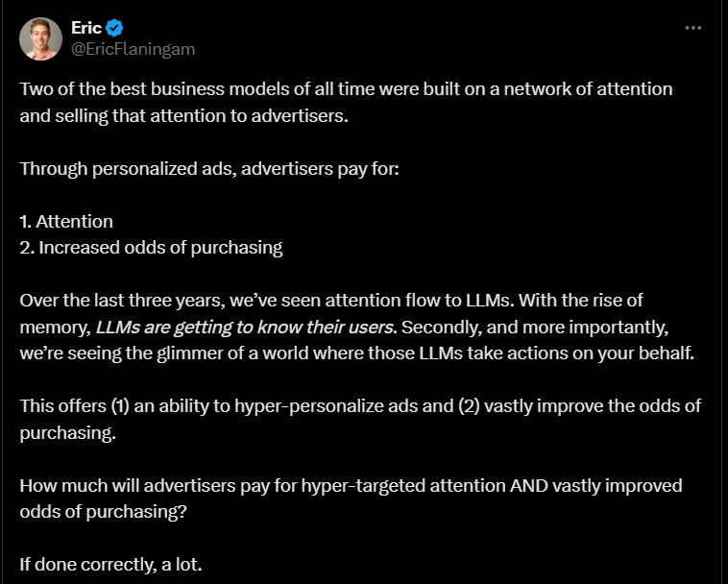The image size is (728, 584).
Task: Click the line 'odds of purchasing?'
Action: coord(103,512)
